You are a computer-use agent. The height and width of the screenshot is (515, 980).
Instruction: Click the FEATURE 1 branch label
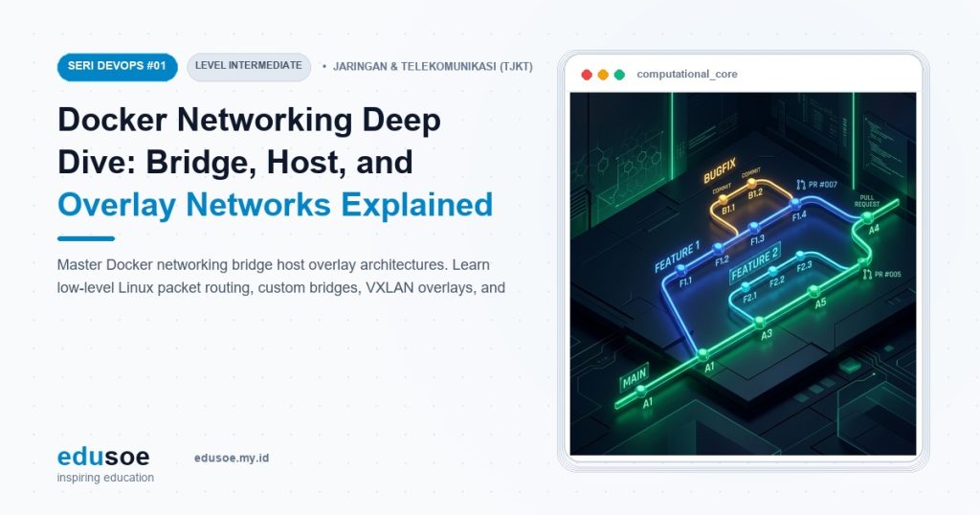tap(677, 257)
